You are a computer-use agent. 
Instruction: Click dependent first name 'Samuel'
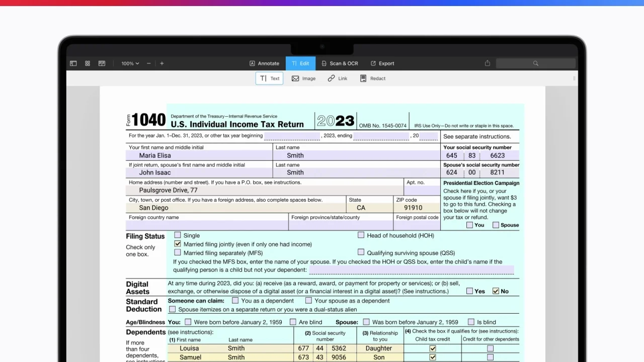[x=190, y=357]
